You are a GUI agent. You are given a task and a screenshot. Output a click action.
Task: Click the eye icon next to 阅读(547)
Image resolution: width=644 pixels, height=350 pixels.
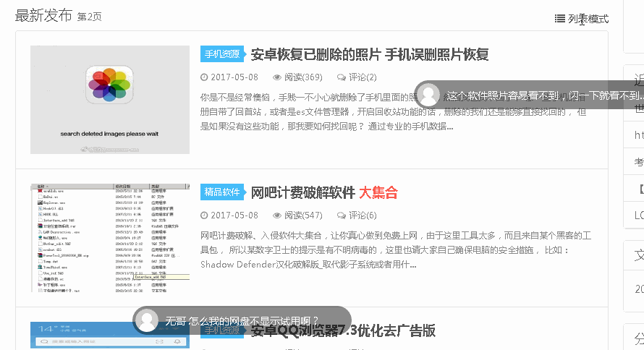277,215
